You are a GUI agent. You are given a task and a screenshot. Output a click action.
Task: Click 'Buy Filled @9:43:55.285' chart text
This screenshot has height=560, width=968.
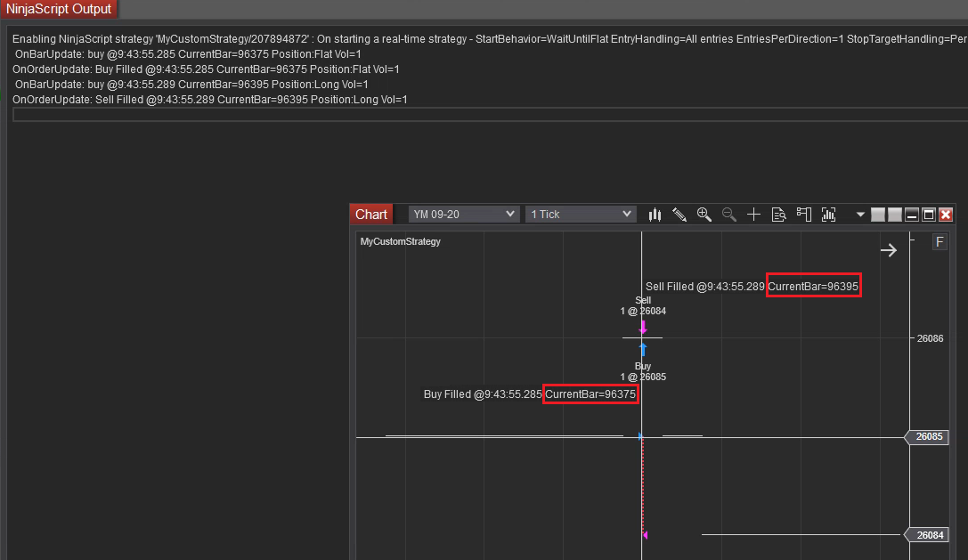[x=483, y=394]
